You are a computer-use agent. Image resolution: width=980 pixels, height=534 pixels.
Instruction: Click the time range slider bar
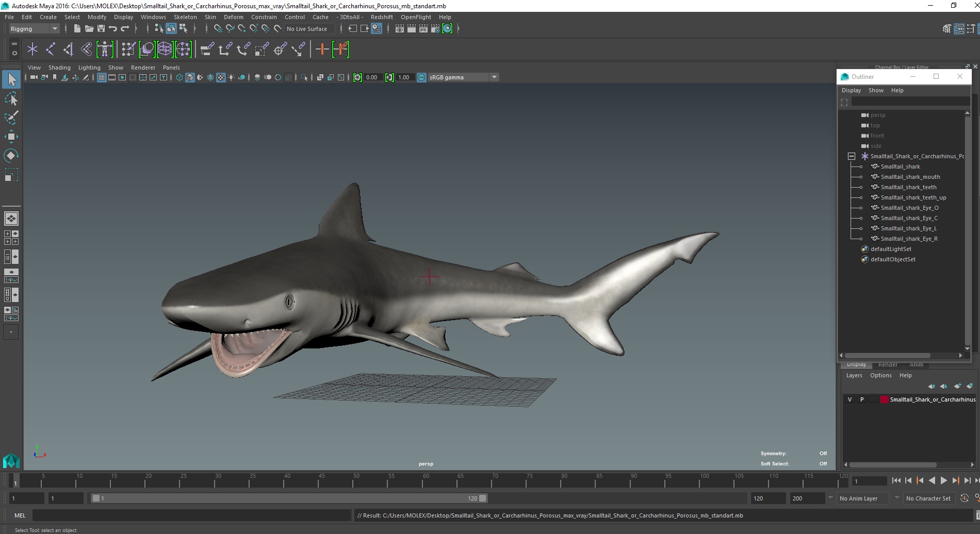pyautogui.click(x=289, y=498)
